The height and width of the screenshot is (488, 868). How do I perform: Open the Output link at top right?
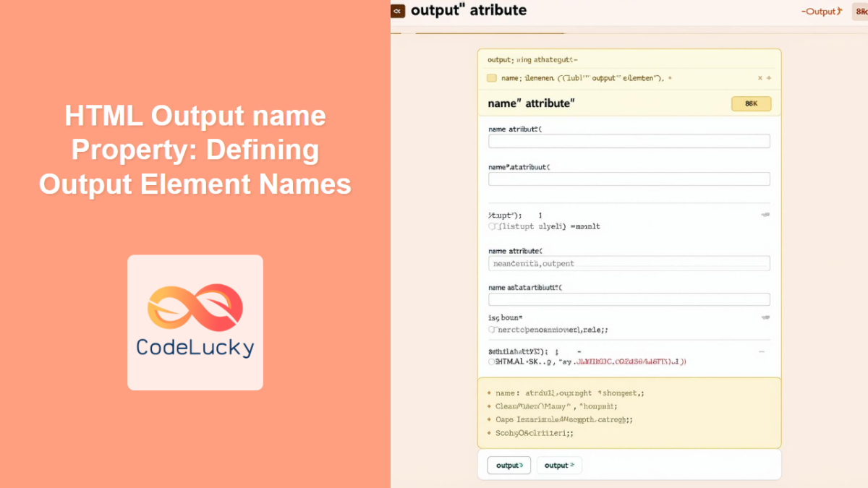(822, 12)
